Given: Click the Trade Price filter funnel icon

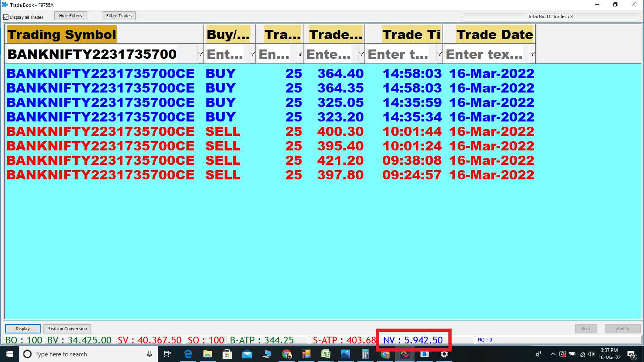Looking at the screenshot, I should (361, 54).
